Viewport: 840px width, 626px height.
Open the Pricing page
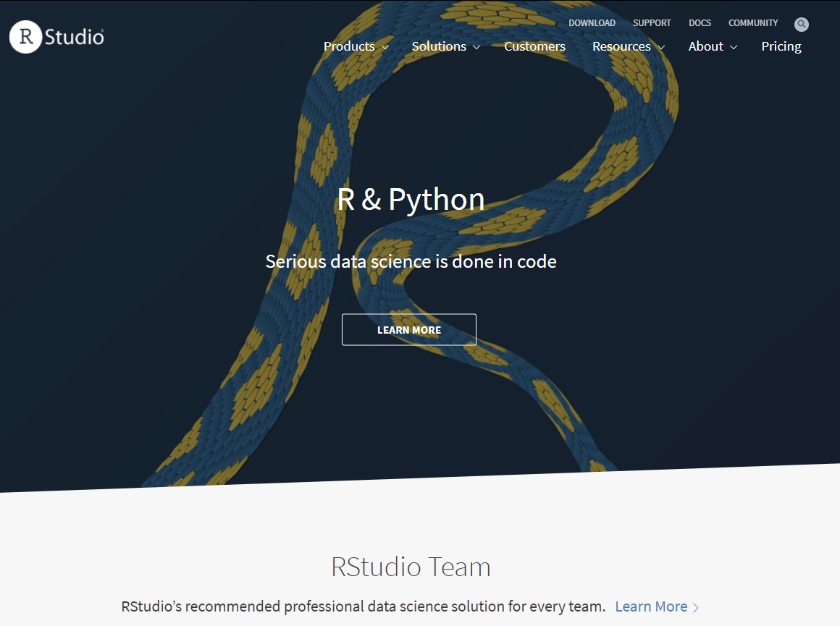pos(781,46)
